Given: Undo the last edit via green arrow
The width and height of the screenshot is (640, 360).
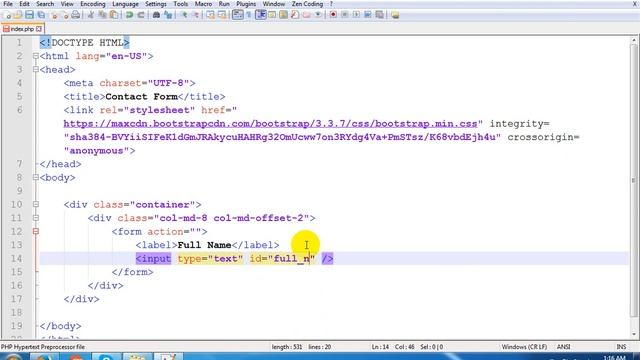Looking at the screenshot, I should 129,15.
